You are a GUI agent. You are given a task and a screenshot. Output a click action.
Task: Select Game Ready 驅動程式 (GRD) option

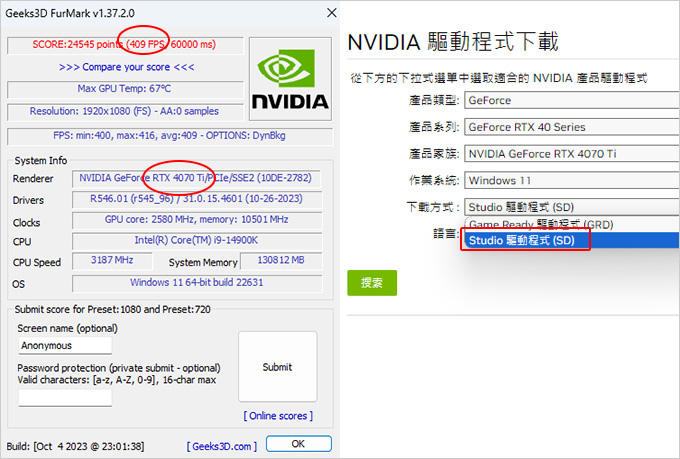click(x=572, y=224)
